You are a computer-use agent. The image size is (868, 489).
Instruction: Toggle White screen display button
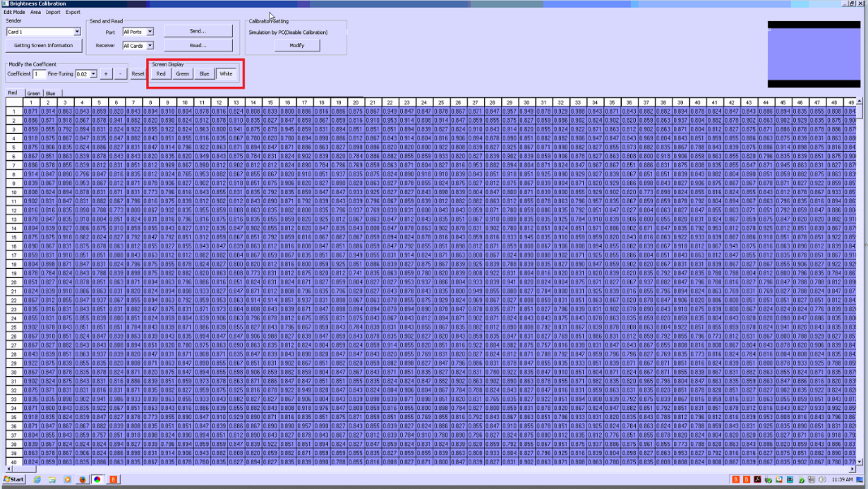(x=225, y=73)
